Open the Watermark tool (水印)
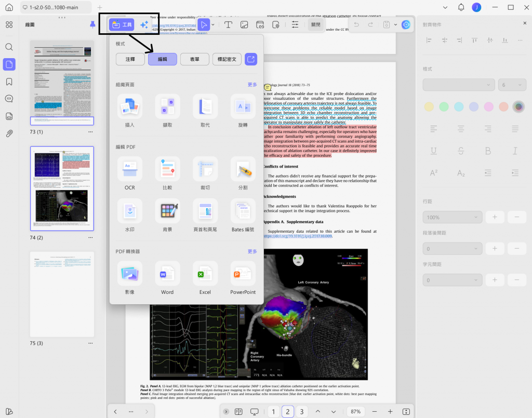This screenshot has width=532, height=418. click(129, 215)
